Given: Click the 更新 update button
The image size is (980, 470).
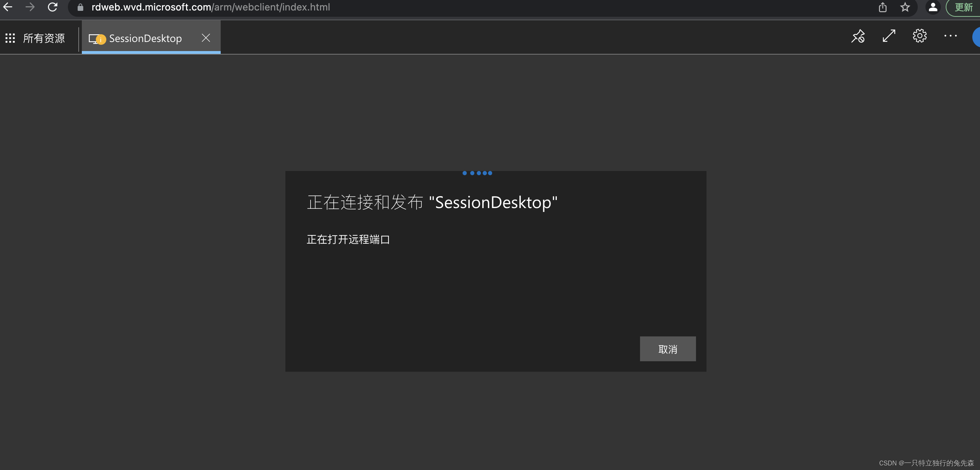Looking at the screenshot, I should click(x=963, y=7).
